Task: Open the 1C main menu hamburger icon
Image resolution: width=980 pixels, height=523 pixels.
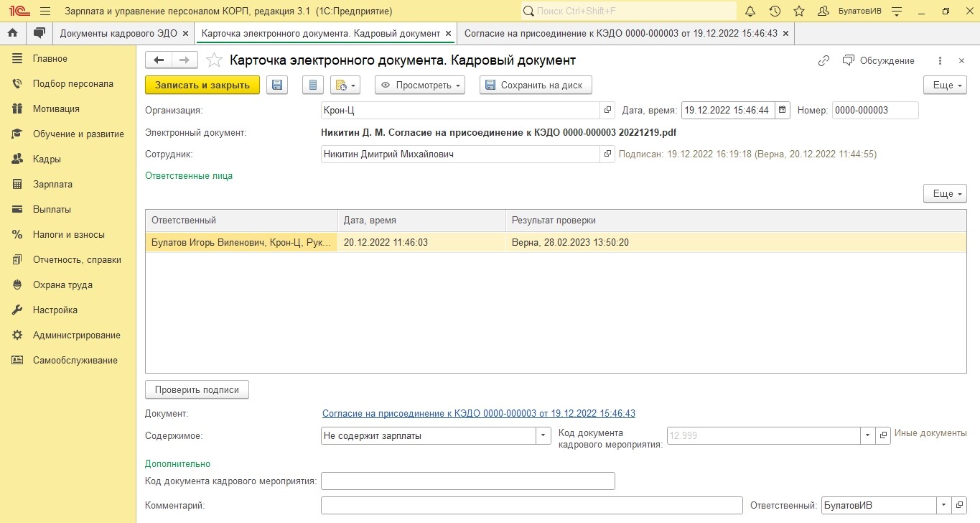Action: point(45,11)
